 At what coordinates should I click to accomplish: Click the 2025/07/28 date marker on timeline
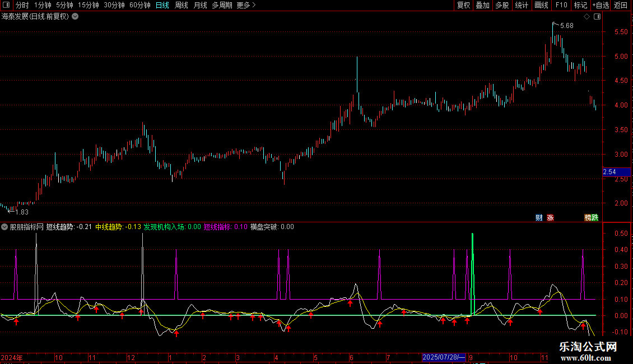[444, 357]
